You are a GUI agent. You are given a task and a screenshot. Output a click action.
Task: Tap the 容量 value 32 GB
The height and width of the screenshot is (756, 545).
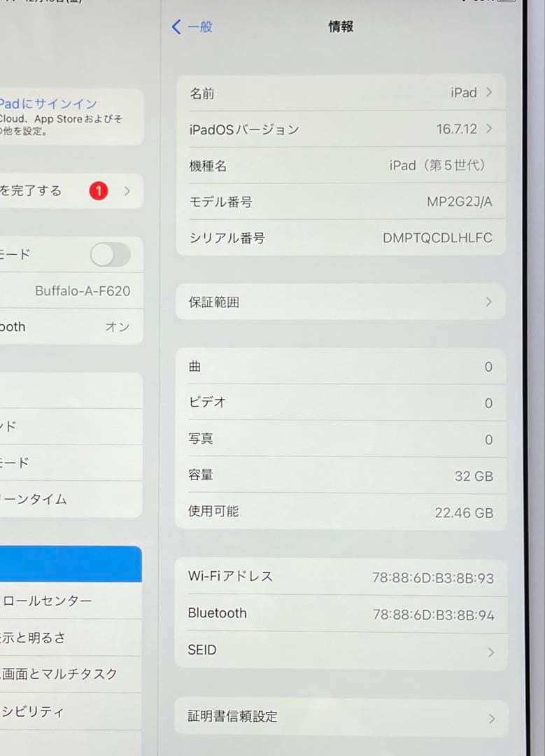pos(474,477)
